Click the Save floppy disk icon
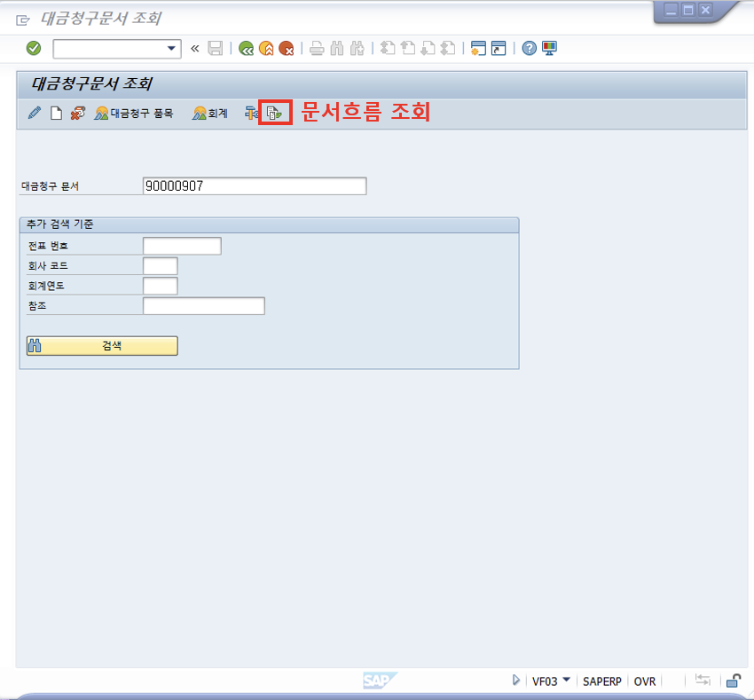 click(x=215, y=48)
